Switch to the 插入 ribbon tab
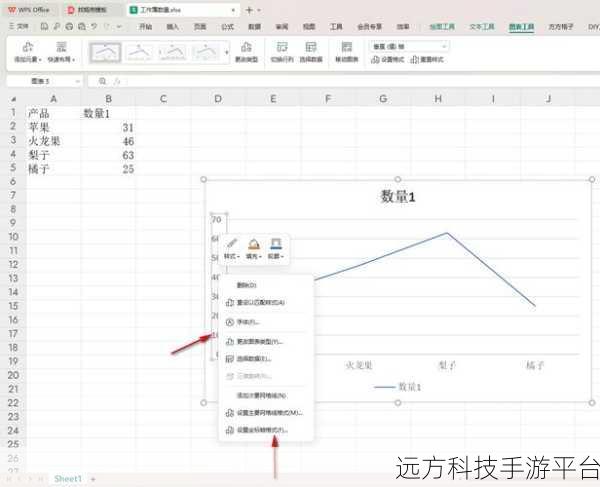600x487 pixels. pos(173,26)
